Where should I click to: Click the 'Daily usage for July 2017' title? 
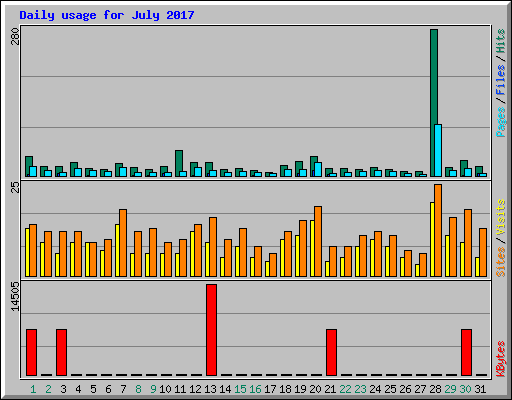(x=107, y=15)
